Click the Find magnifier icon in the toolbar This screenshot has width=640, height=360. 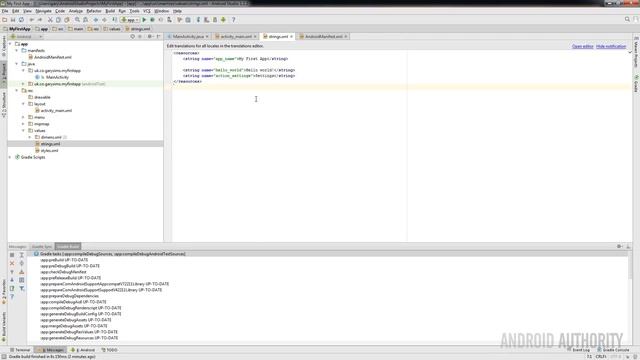click(x=77, y=20)
